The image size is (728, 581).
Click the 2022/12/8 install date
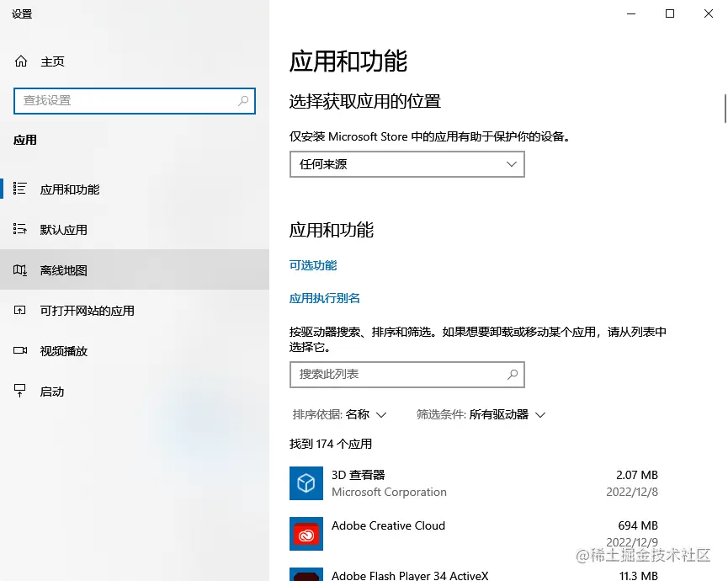point(632,492)
